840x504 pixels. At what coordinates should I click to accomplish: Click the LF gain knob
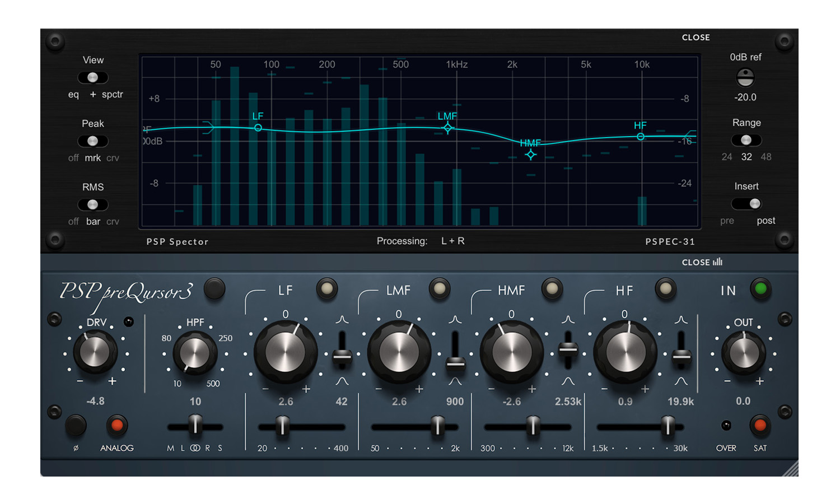coord(286,353)
